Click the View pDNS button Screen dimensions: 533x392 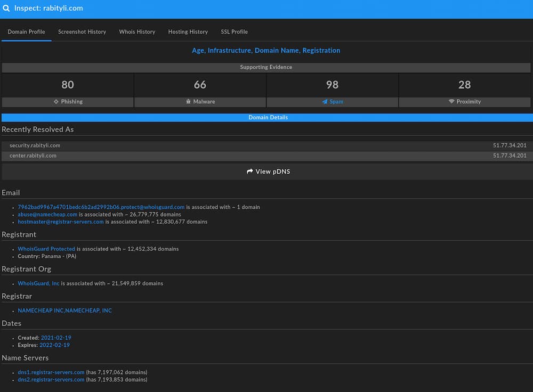[267, 171]
